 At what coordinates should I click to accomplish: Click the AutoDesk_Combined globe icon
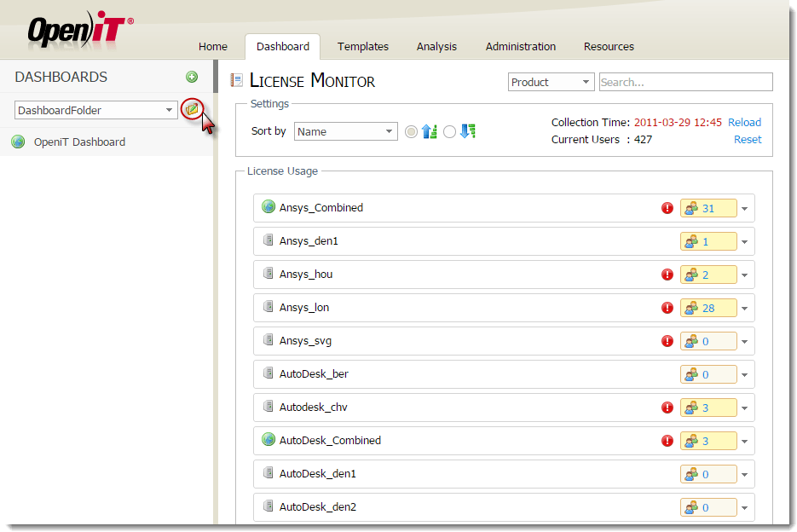pos(269,439)
